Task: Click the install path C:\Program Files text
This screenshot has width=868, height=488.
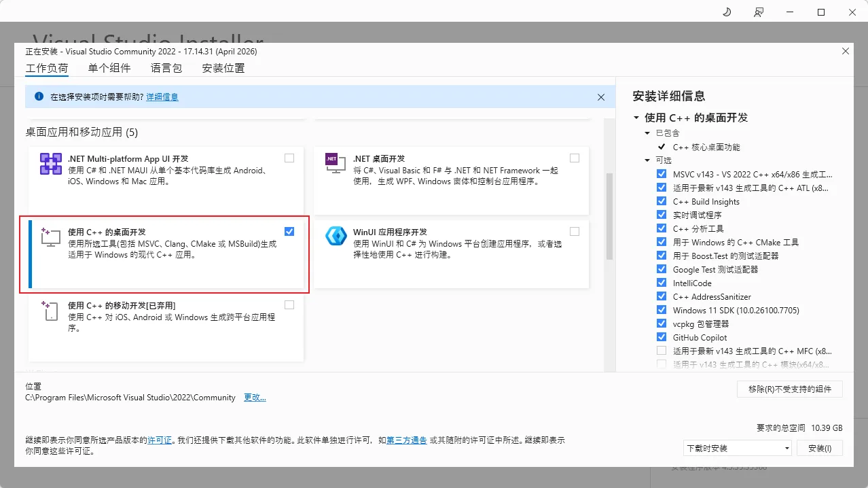Action: pos(130,398)
